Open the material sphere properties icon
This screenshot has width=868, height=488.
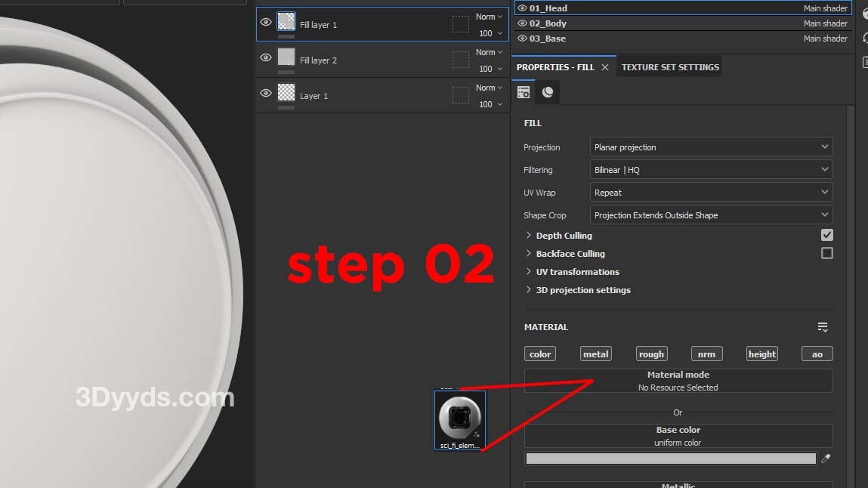[548, 92]
